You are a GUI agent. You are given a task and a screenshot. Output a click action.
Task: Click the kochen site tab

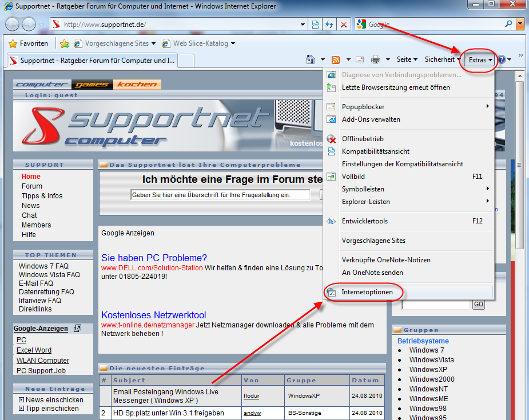(137, 84)
